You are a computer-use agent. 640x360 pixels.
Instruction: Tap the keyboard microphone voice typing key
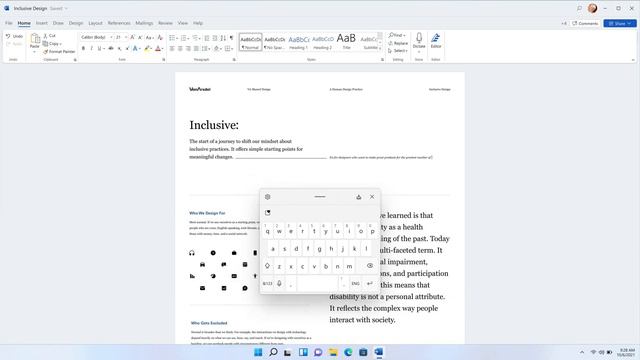279,283
